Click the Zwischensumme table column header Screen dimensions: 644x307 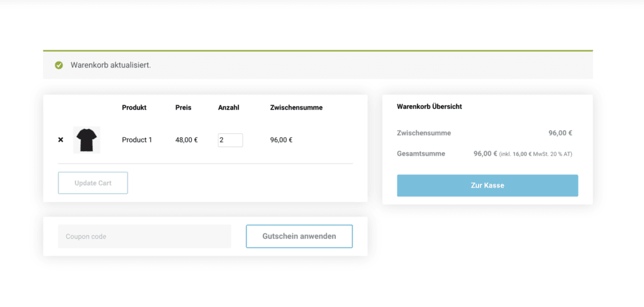(x=296, y=108)
